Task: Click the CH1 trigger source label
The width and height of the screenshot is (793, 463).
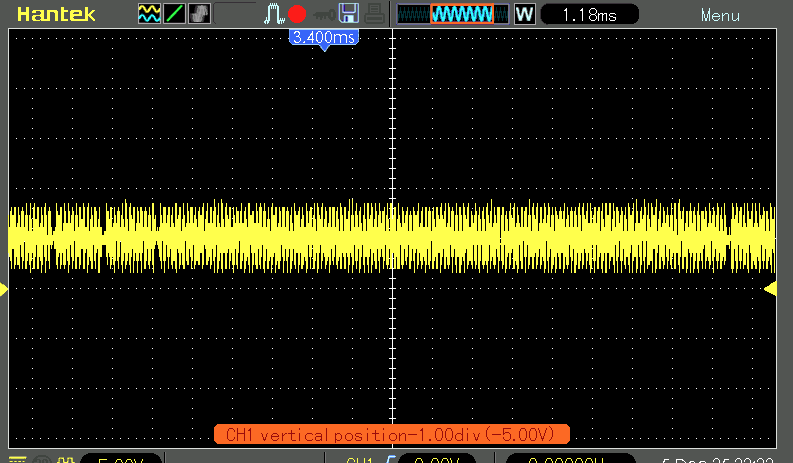Action: click(358, 460)
